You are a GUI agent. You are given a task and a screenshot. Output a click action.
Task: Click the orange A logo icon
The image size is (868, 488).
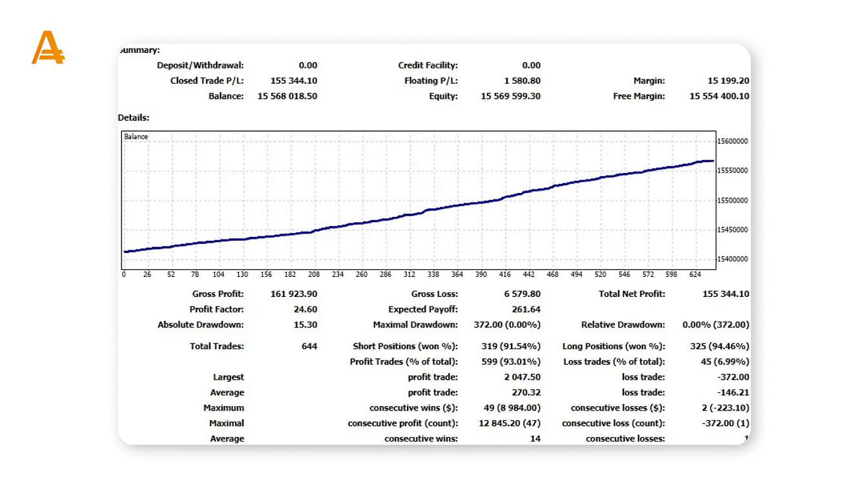coord(48,48)
